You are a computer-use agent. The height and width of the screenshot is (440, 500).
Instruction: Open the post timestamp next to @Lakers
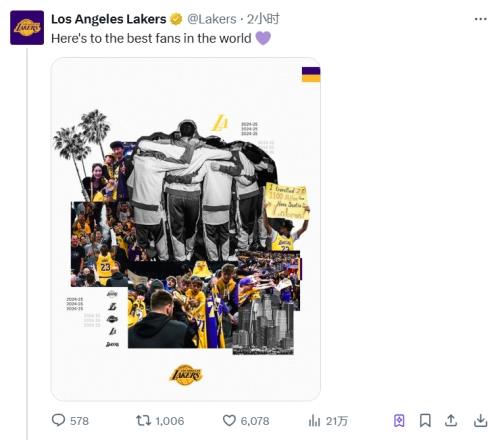(263, 19)
